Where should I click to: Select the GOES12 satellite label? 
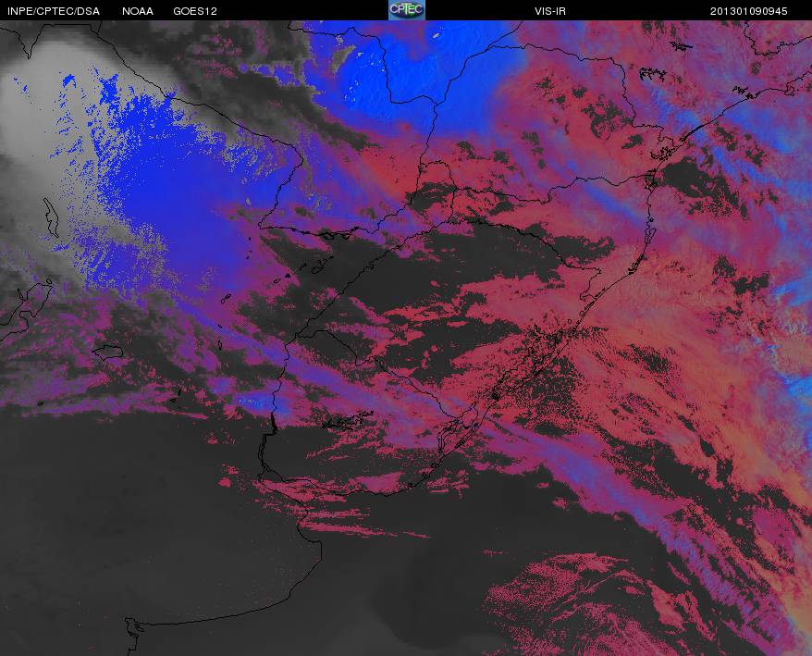[195, 11]
